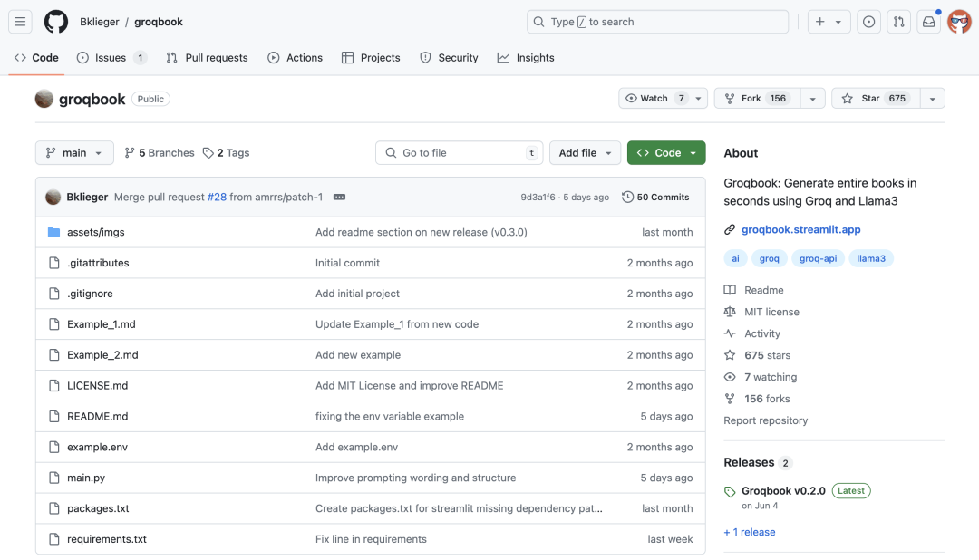Open requirements.txt file
This screenshot has width=979, height=560.
coord(107,539)
